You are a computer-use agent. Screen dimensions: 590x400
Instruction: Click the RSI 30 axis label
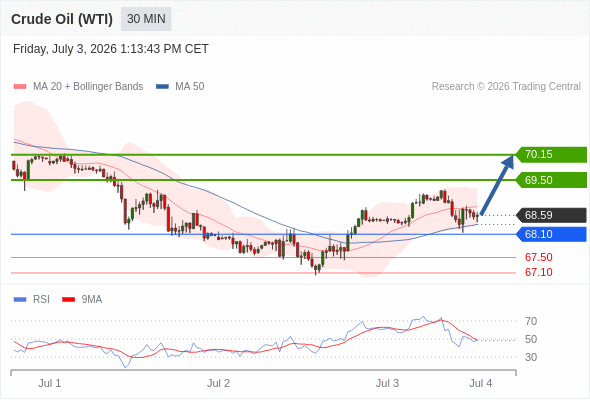[531, 357]
